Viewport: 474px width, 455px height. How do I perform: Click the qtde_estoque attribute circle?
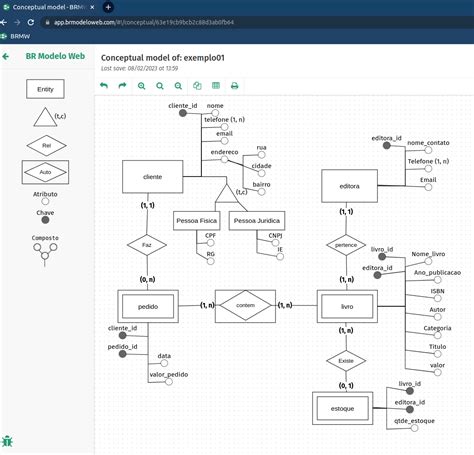[414, 428]
